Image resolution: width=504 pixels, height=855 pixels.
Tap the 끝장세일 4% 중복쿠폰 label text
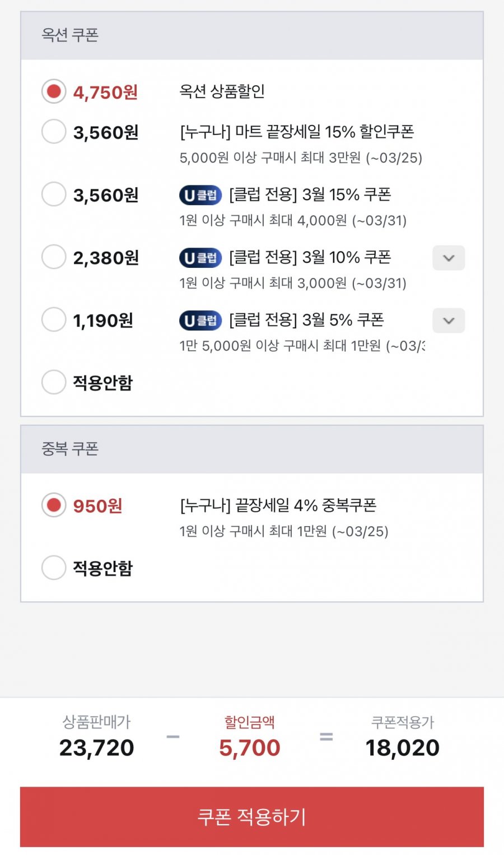[278, 505]
